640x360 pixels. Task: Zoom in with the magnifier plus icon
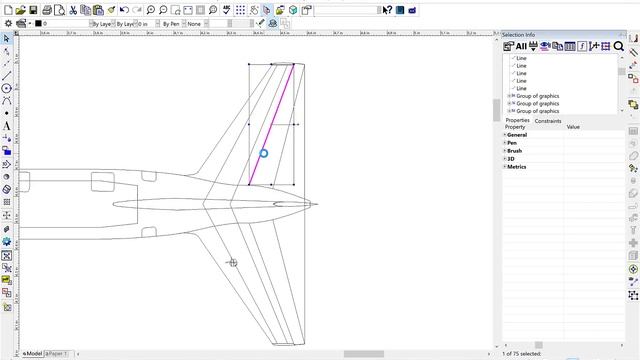[151, 10]
